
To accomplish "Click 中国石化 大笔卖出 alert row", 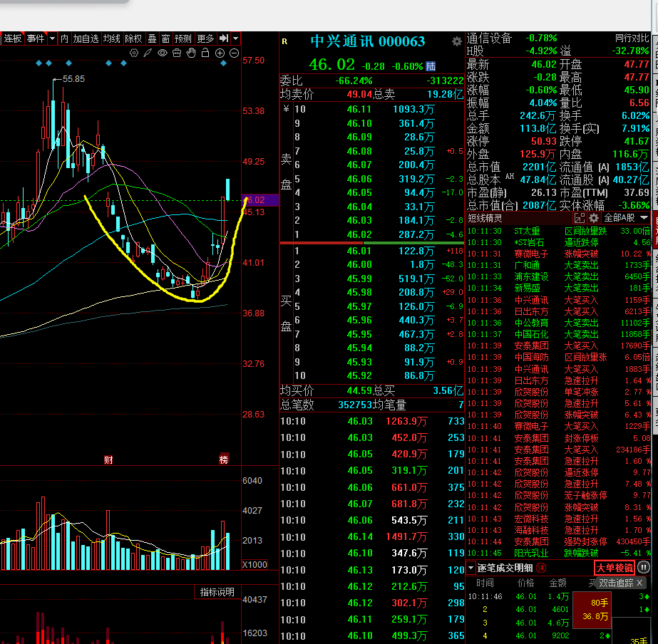I will click(558, 334).
